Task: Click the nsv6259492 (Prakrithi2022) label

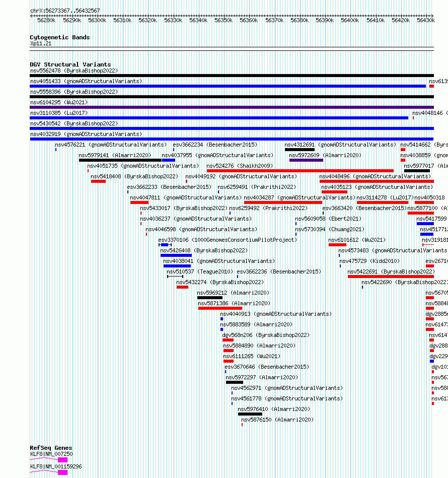Action: (x=268, y=208)
